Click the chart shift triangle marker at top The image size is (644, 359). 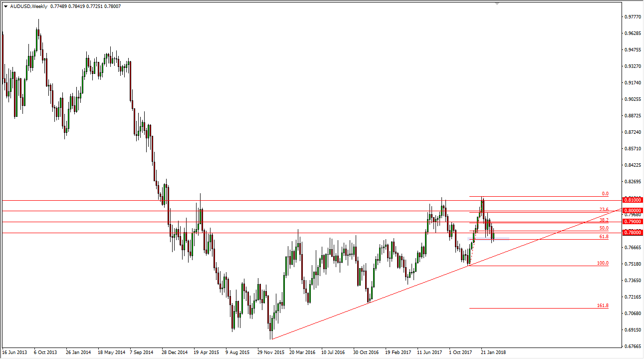click(496, 4)
